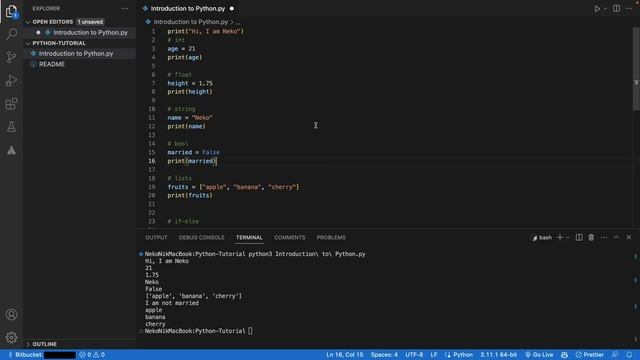Open the triangle icon in activity bar
This screenshot has width=640, height=360.
pos(11,150)
